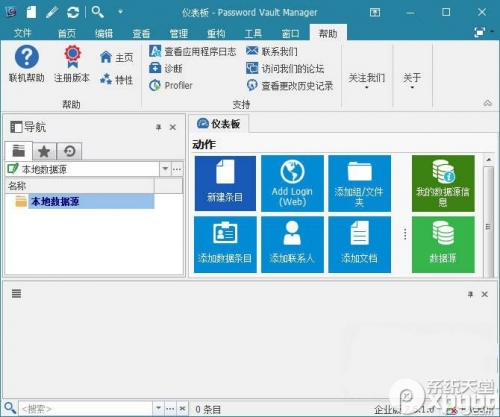This screenshot has height=417, width=500.
Task: Click the 添加文档 tile
Action: (359, 244)
